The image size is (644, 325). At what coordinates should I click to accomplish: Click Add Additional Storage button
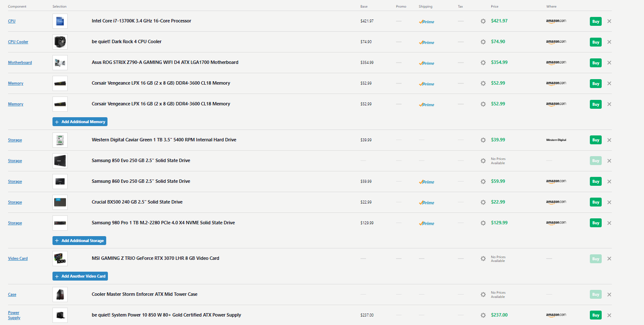click(x=79, y=241)
